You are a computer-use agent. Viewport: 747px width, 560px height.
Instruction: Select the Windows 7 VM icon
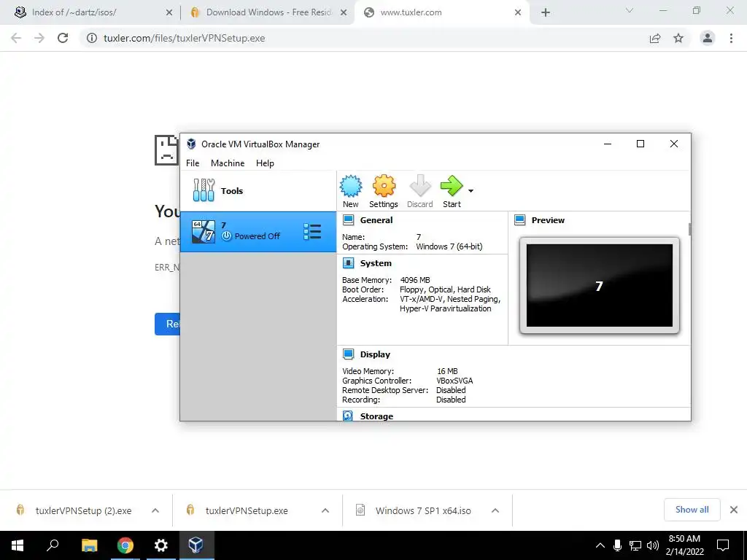(x=204, y=232)
